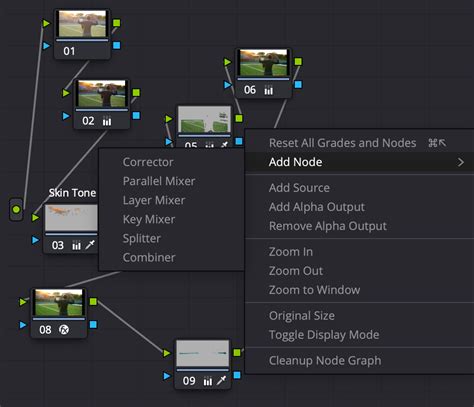The width and height of the screenshot is (474, 407).
Task: Click node 09 qualifier eyedropper icon
Action: coord(221,380)
